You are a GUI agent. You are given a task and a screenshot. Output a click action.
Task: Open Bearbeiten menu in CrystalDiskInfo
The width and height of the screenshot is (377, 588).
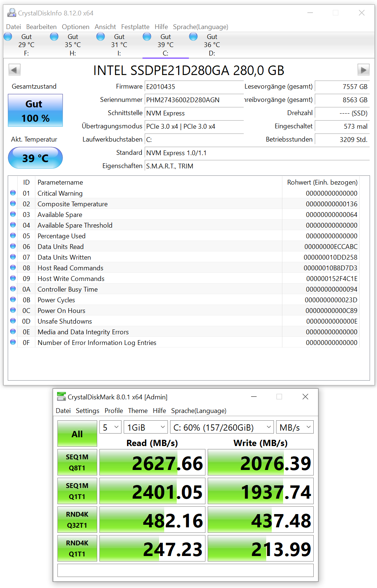coord(41,27)
